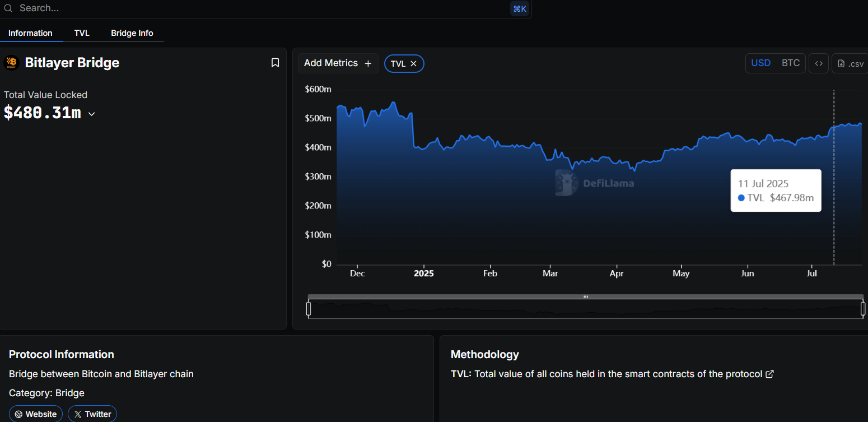Open the protocol Website link
The width and height of the screenshot is (868, 422).
36,414
